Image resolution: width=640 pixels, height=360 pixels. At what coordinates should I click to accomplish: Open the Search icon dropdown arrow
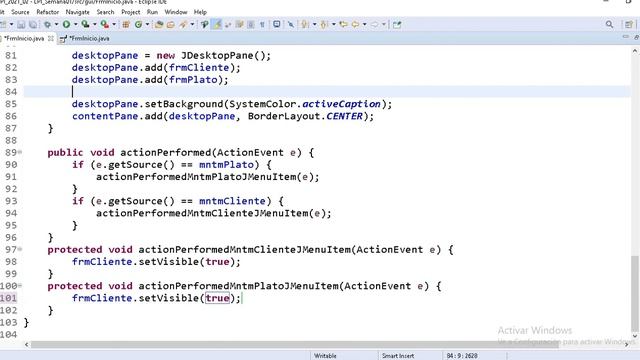pos(192,25)
